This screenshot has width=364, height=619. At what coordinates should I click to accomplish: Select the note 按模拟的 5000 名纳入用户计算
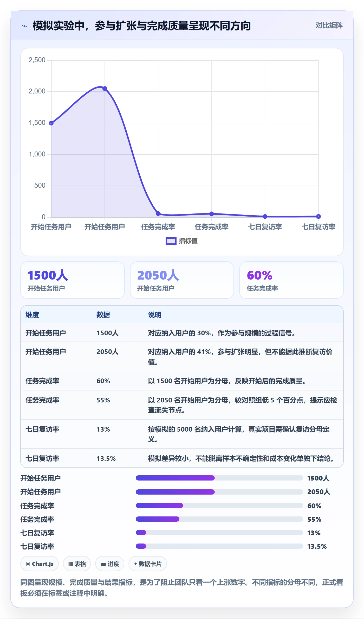click(x=195, y=429)
